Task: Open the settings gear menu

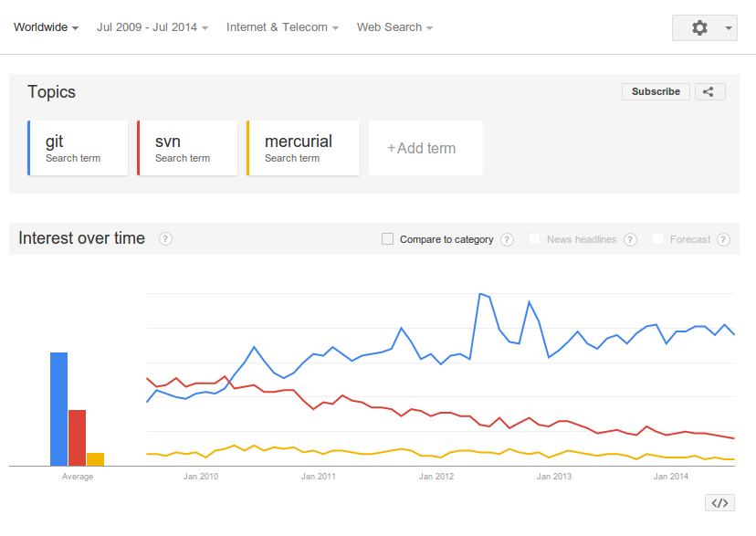Action: (703, 28)
